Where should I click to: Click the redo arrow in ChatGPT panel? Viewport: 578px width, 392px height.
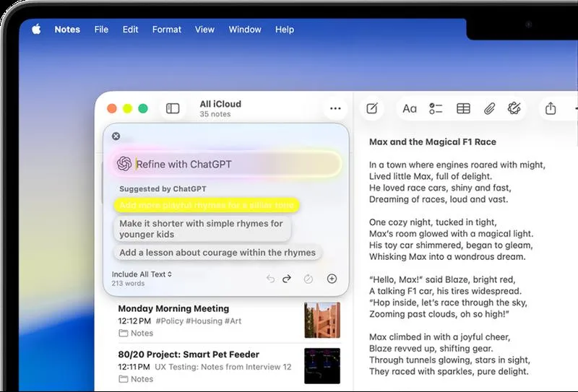click(287, 279)
